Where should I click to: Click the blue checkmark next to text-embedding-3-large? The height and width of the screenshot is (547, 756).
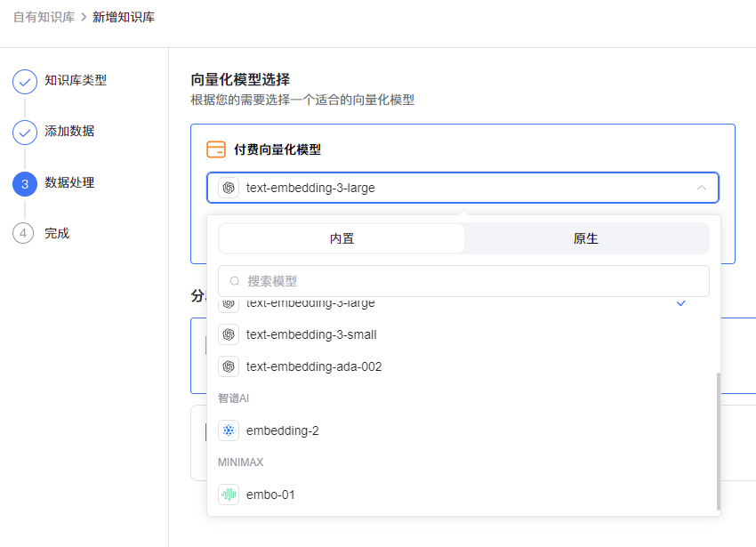[681, 303]
